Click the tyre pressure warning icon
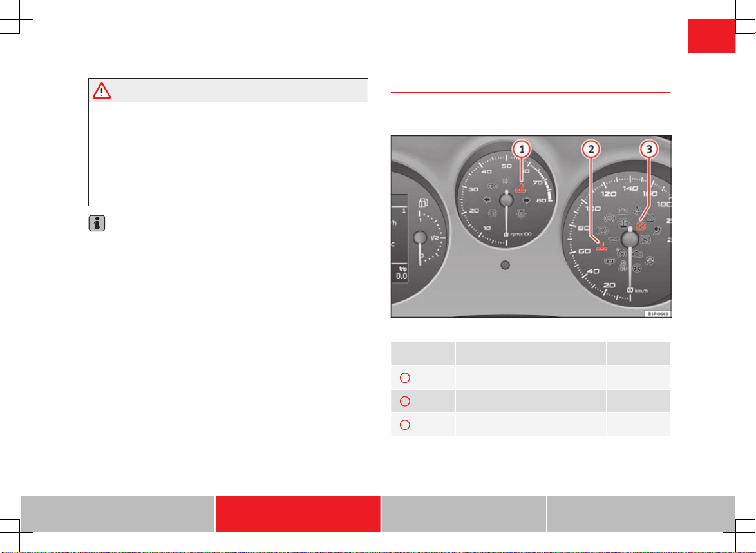 coord(650,218)
